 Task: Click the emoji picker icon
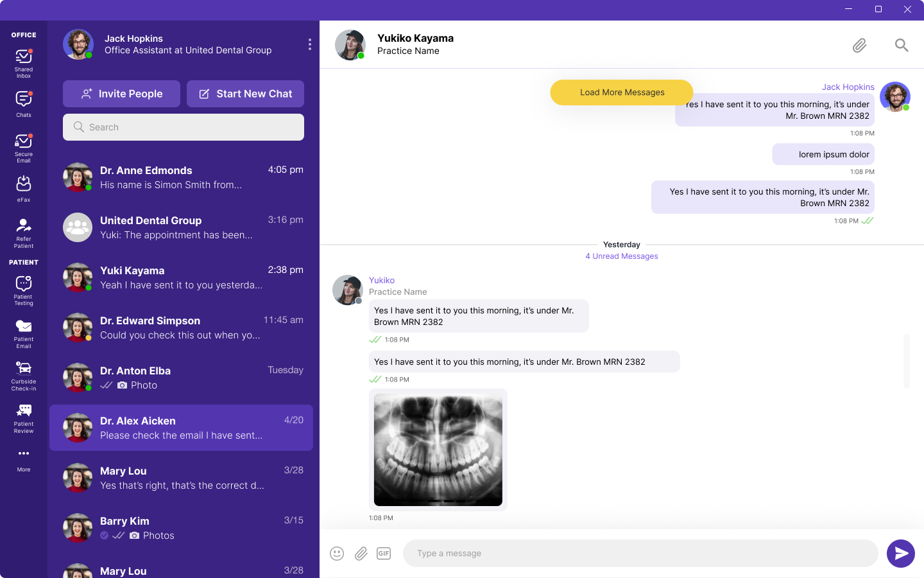click(x=337, y=554)
